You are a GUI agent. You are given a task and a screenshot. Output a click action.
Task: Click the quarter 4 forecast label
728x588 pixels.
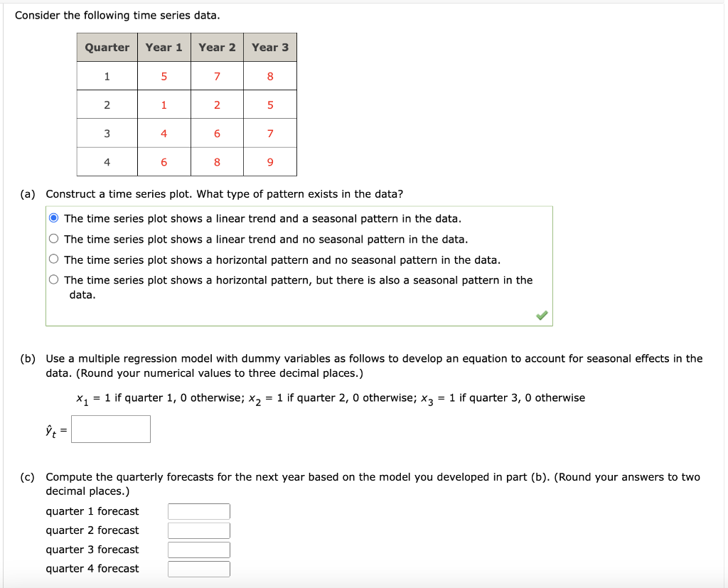92,568
